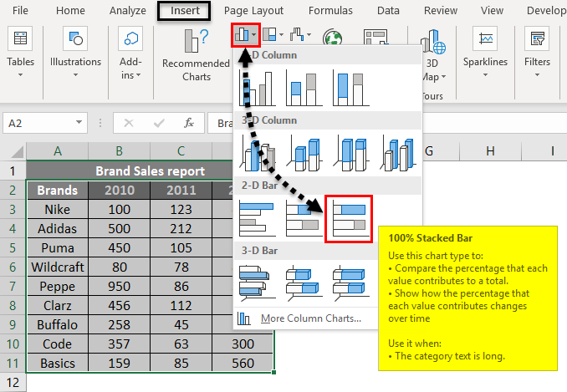The image size is (567, 392).
Task: Choose 3-D 100% Stacked Column chart
Action: [350, 154]
